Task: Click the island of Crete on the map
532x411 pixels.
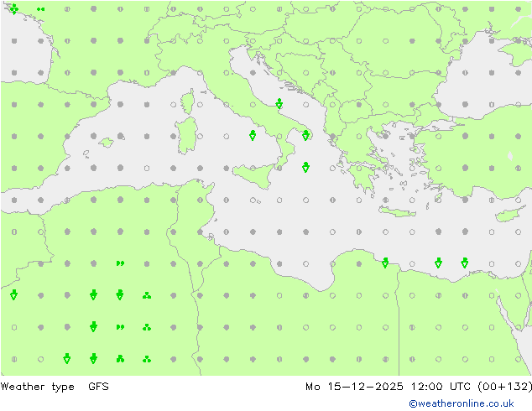Action: pyautogui.click(x=397, y=211)
